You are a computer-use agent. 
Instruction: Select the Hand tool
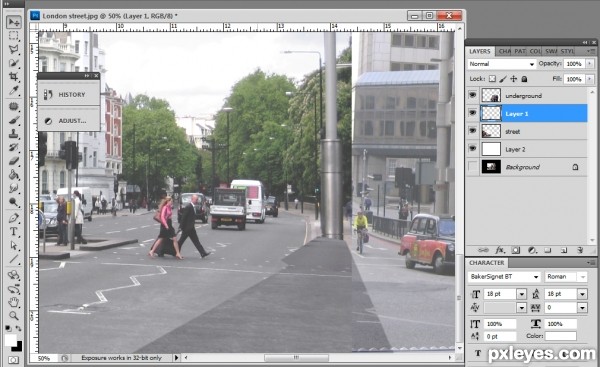click(13, 302)
